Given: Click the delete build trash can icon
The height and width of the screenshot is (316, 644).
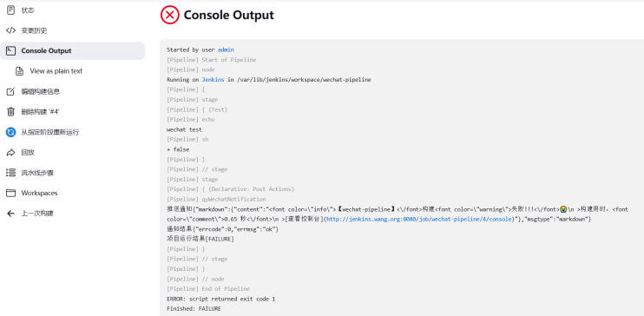Looking at the screenshot, I should tap(10, 111).
